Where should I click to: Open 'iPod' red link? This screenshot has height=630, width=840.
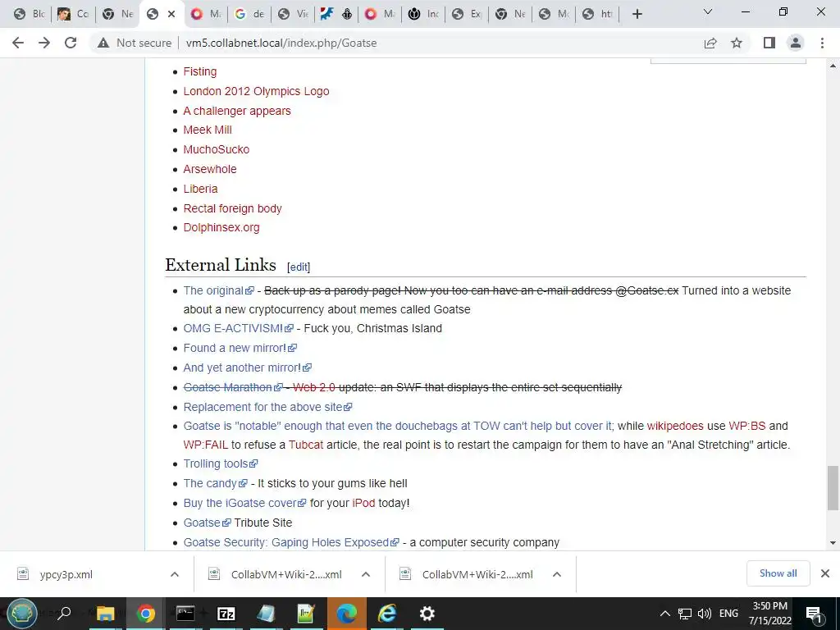point(363,503)
